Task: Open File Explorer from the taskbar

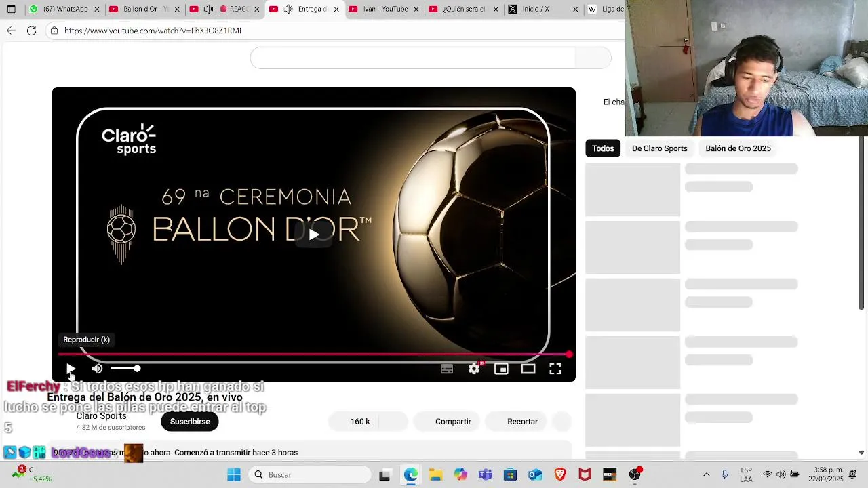Action: (435, 475)
